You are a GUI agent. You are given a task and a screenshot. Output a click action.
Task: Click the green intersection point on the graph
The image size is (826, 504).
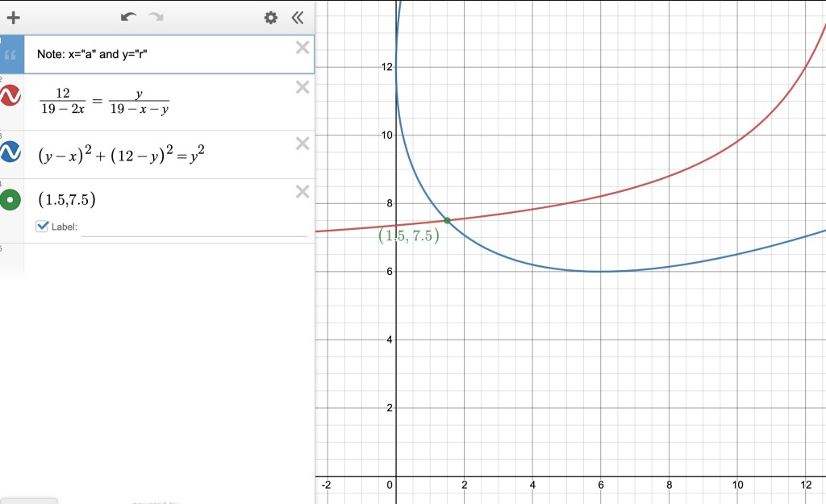tap(447, 220)
